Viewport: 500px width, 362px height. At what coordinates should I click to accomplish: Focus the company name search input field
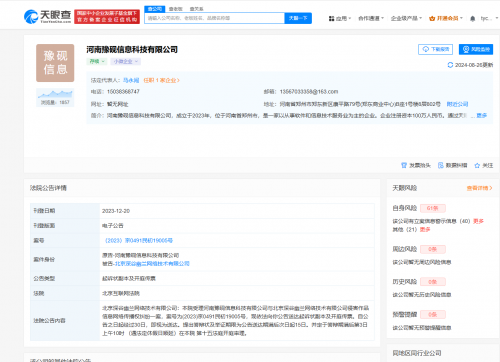215,18
